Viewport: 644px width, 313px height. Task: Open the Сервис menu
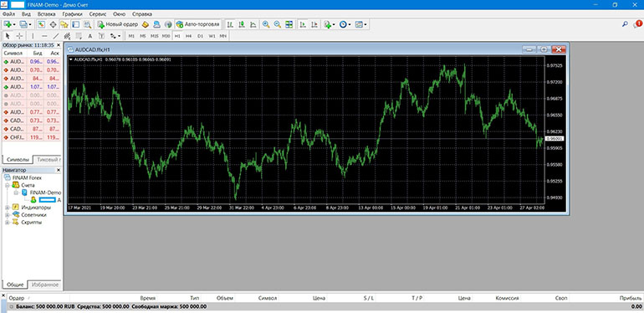pos(97,13)
